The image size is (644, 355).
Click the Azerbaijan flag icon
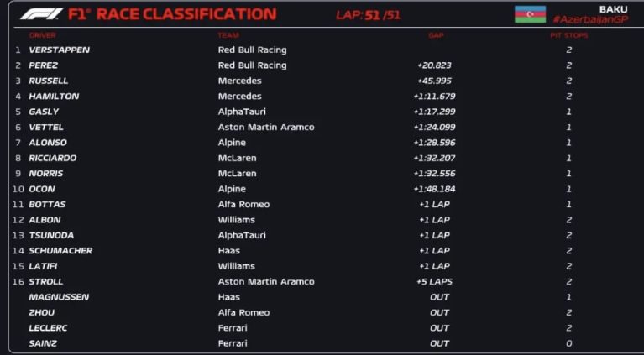(x=531, y=14)
